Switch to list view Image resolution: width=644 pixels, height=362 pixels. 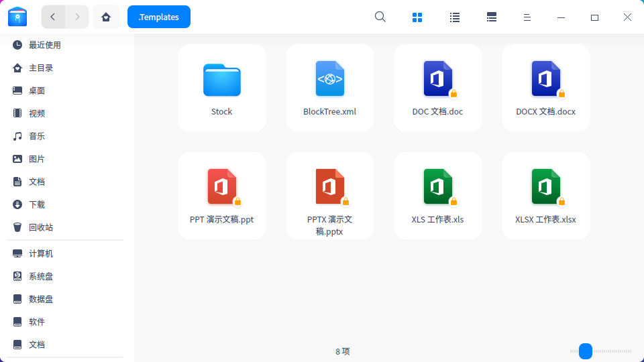click(x=455, y=17)
